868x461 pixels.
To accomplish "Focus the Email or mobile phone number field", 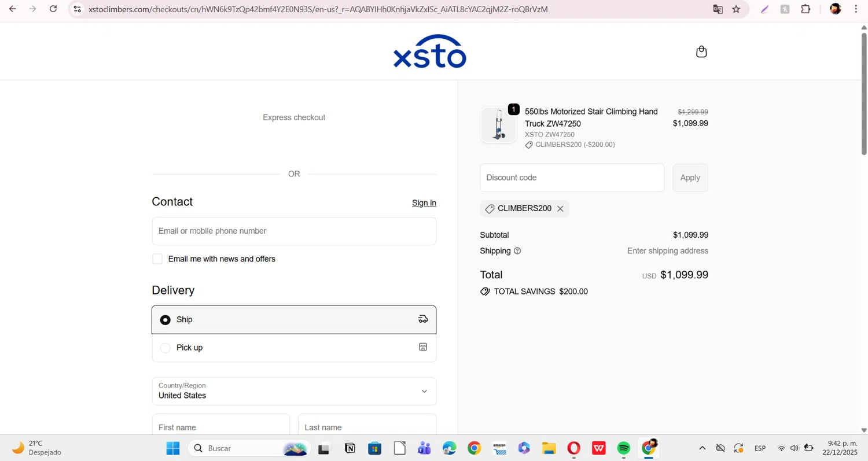I will click(x=294, y=231).
